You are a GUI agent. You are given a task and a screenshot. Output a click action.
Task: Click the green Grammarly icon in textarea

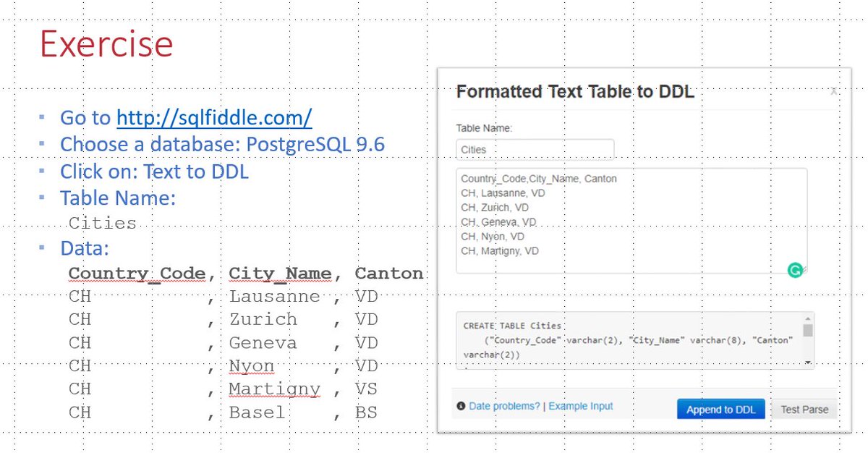[795, 270]
